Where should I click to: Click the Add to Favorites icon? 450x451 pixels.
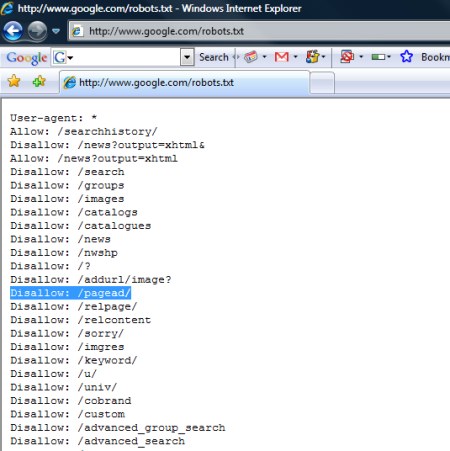tap(39, 81)
